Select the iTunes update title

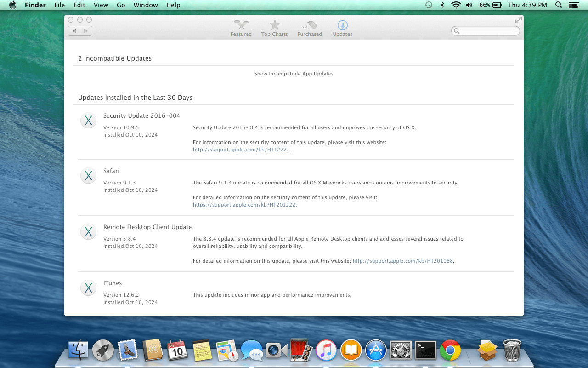(x=113, y=283)
